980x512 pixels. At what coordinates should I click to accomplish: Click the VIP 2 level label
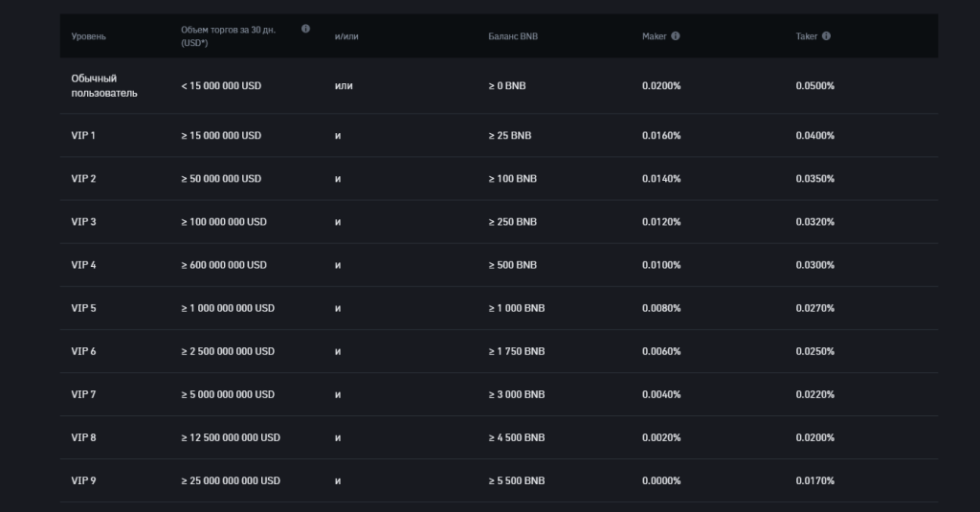coord(84,179)
